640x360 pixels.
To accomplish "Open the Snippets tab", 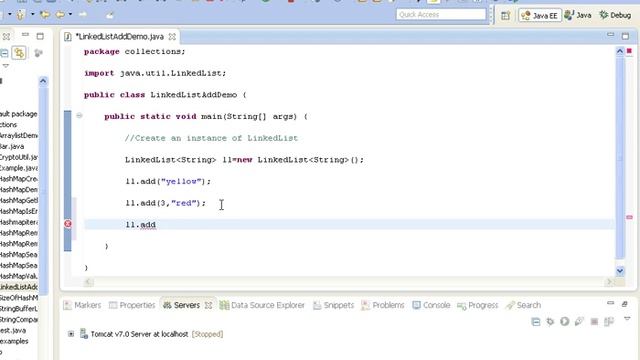I will (x=333, y=305).
